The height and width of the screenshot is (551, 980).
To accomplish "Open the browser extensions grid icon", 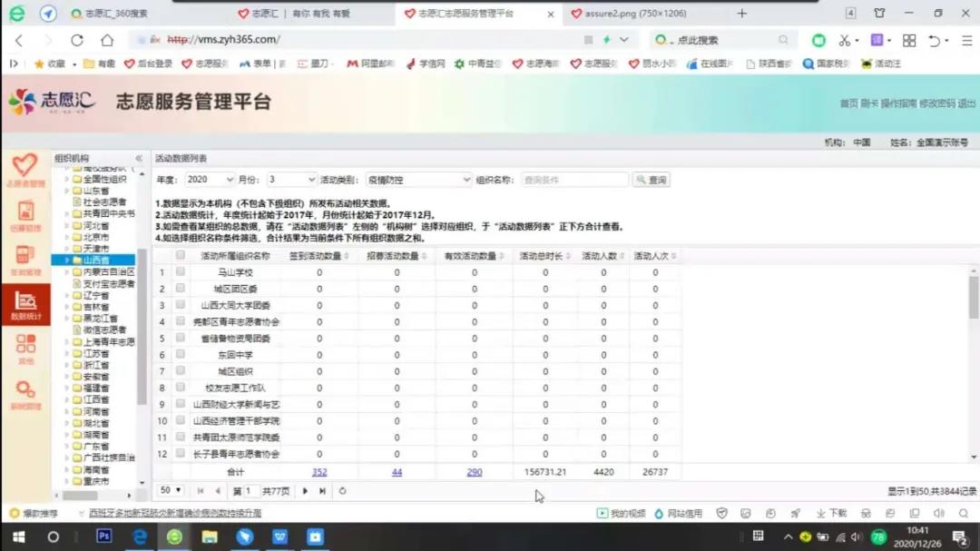I will coord(909,40).
